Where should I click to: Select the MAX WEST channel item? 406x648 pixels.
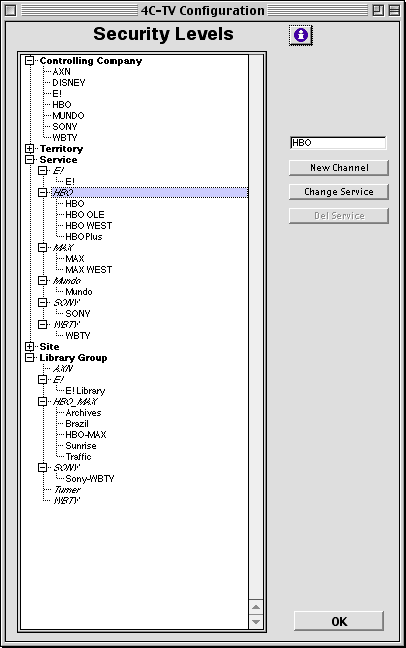point(88,269)
